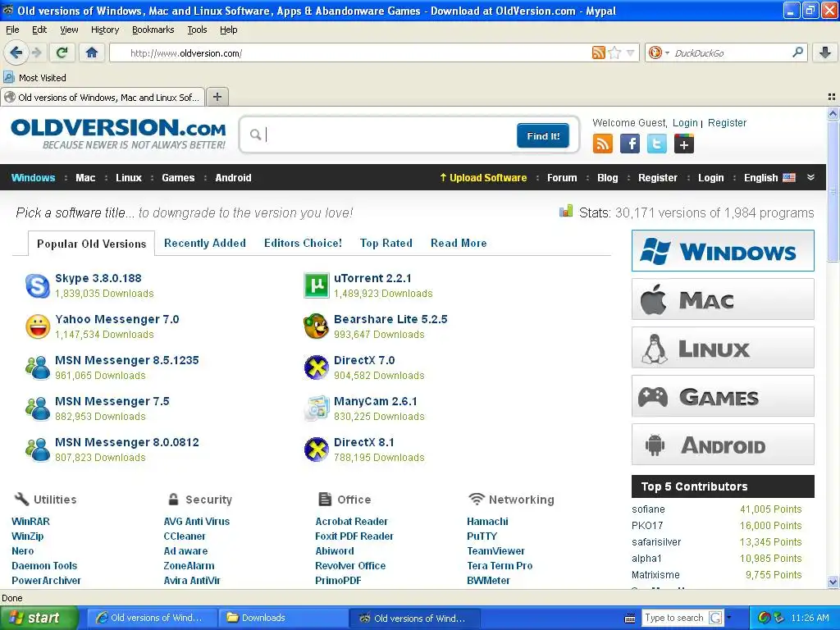
Task: Click the page scrollbar up arrow
Action: click(833, 113)
